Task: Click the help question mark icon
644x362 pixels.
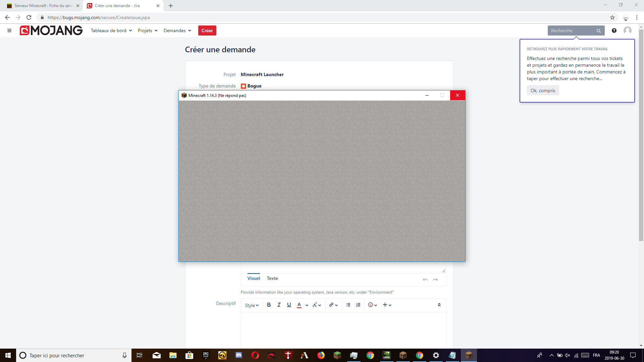Action: (614, 31)
